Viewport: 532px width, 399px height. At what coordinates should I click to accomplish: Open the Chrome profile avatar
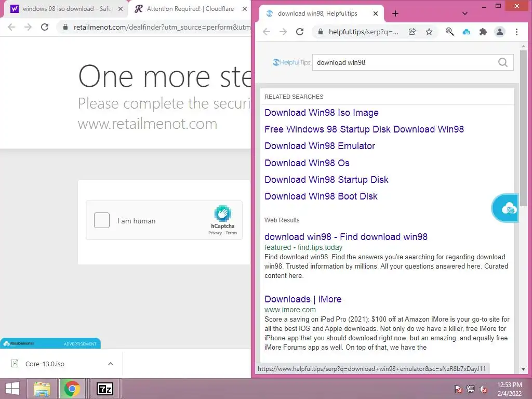tap(500, 32)
